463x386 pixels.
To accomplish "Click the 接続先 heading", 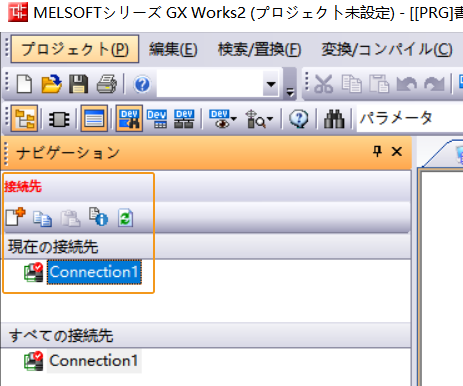I will (x=23, y=187).
